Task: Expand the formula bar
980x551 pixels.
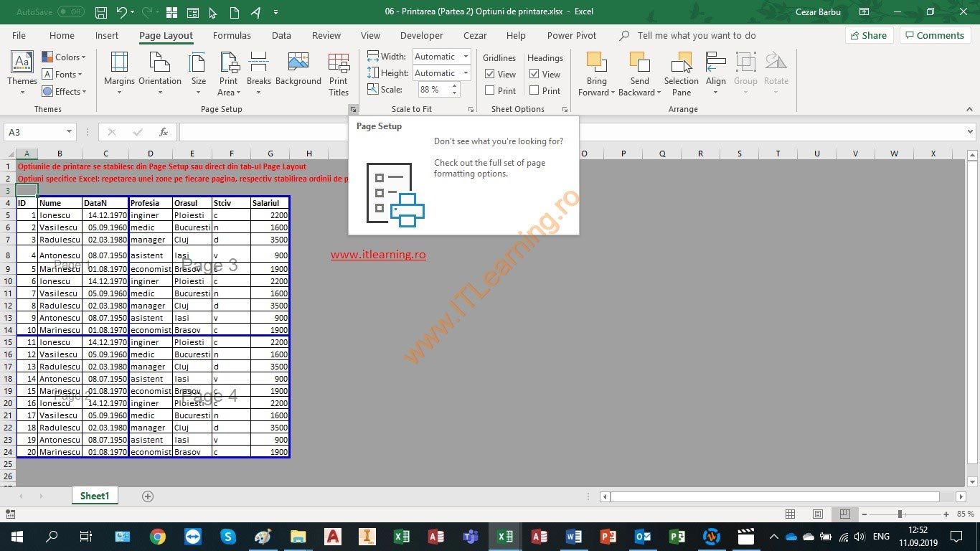Action: [x=970, y=132]
